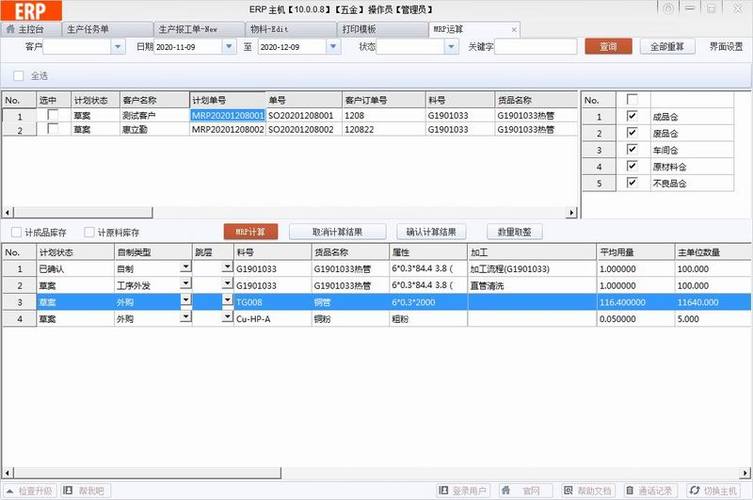Click the 帮我吧 help icon
Image resolution: width=753 pixels, height=500 pixels.
coord(70,491)
